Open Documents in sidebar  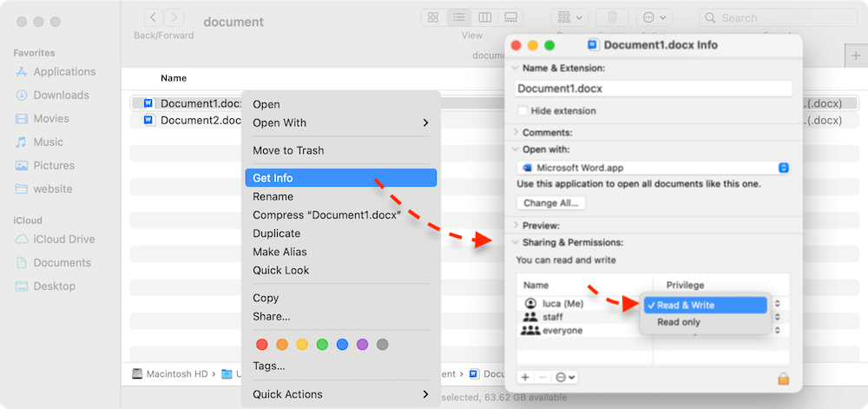[x=53, y=263]
